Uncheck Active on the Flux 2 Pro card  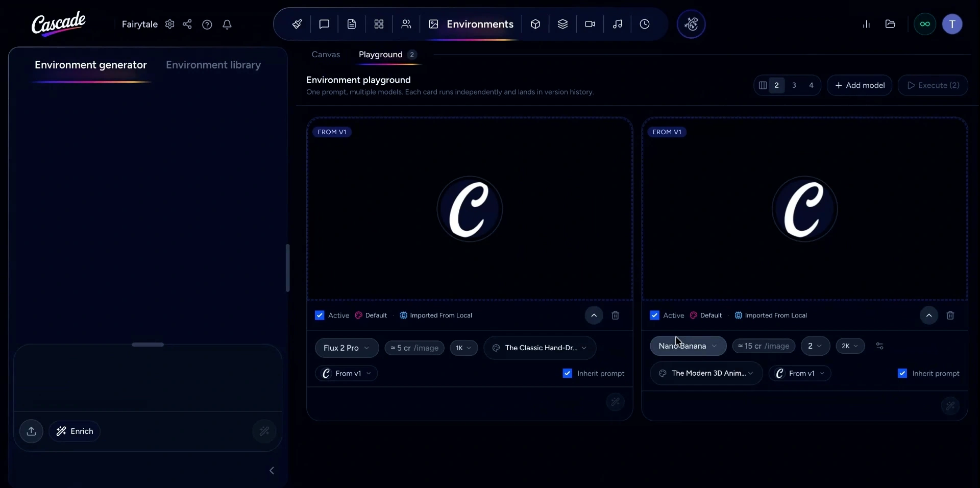click(320, 315)
